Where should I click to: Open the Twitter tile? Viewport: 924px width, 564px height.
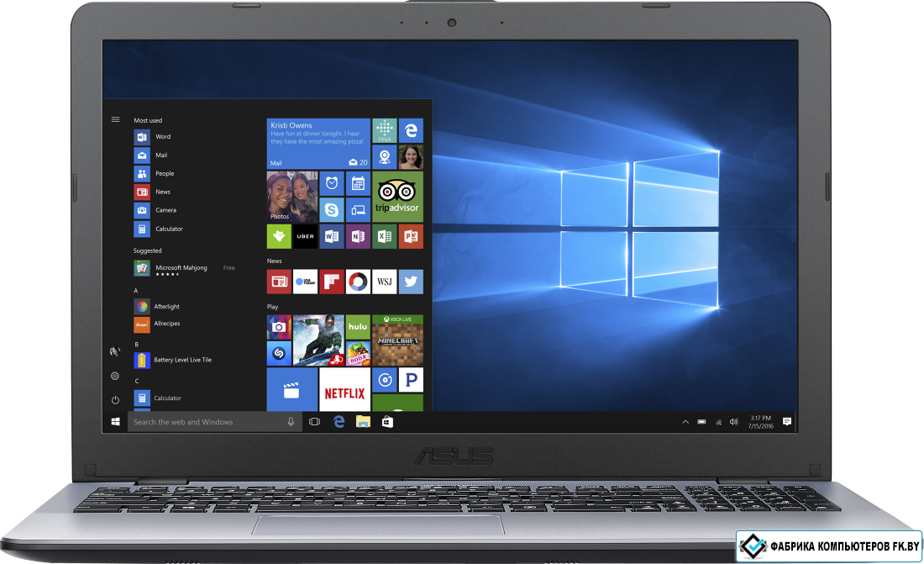(411, 282)
